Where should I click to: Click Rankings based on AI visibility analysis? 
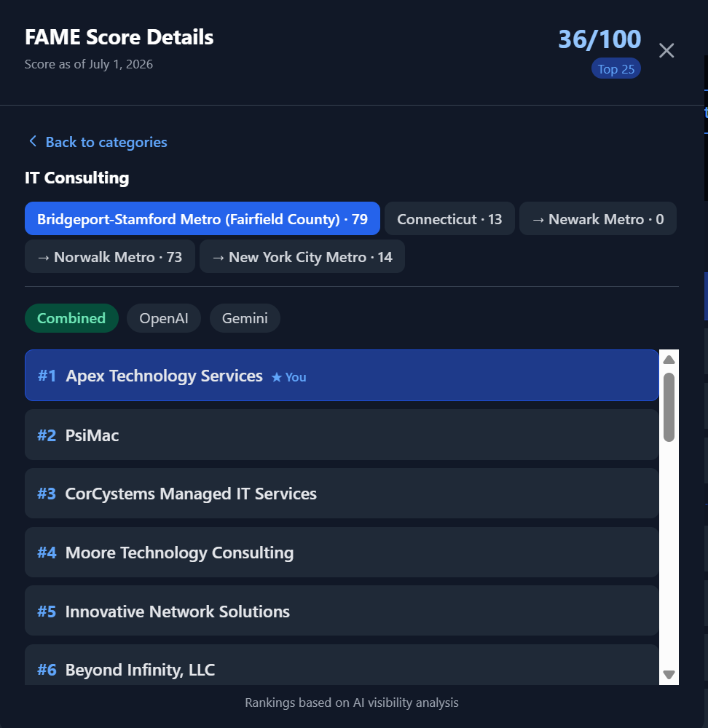point(352,703)
